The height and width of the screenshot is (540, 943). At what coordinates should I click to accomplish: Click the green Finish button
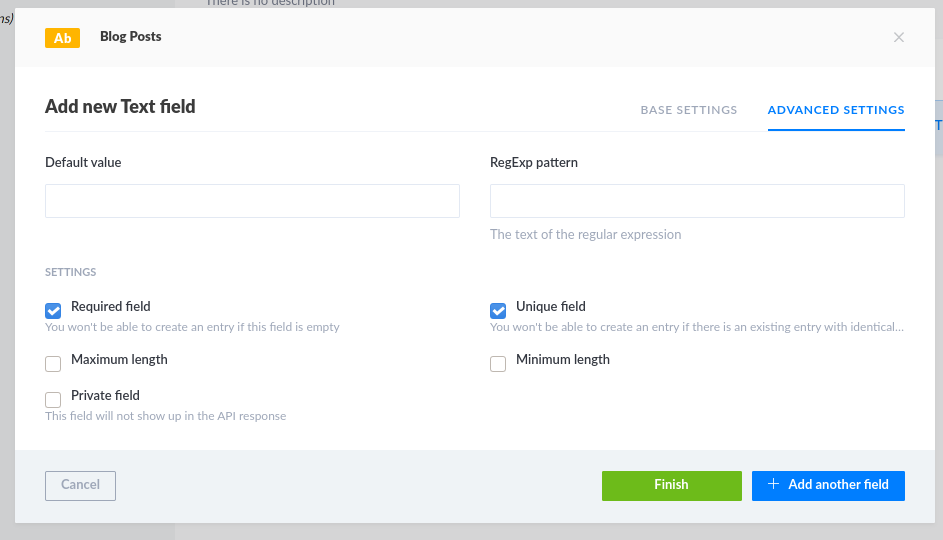pos(671,485)
